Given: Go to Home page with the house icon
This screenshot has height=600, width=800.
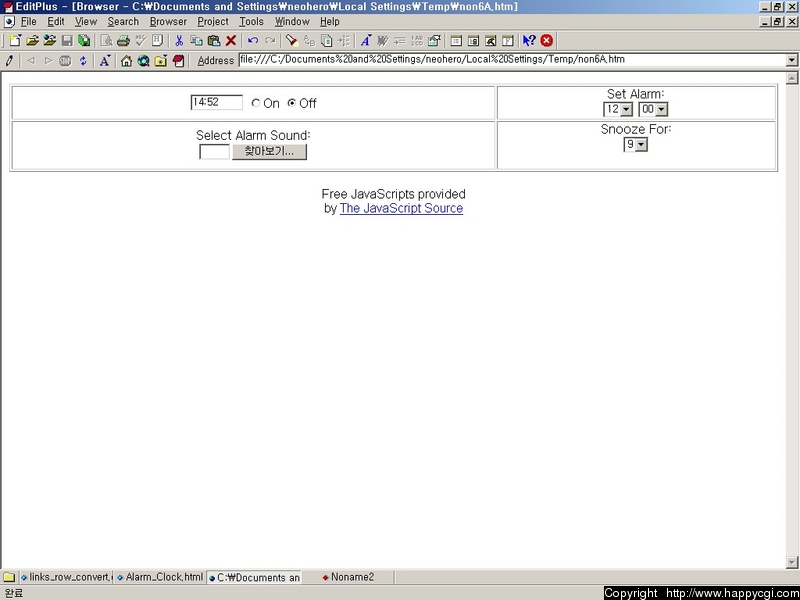Looking at the screenshot, I should (x=126, y=61).
